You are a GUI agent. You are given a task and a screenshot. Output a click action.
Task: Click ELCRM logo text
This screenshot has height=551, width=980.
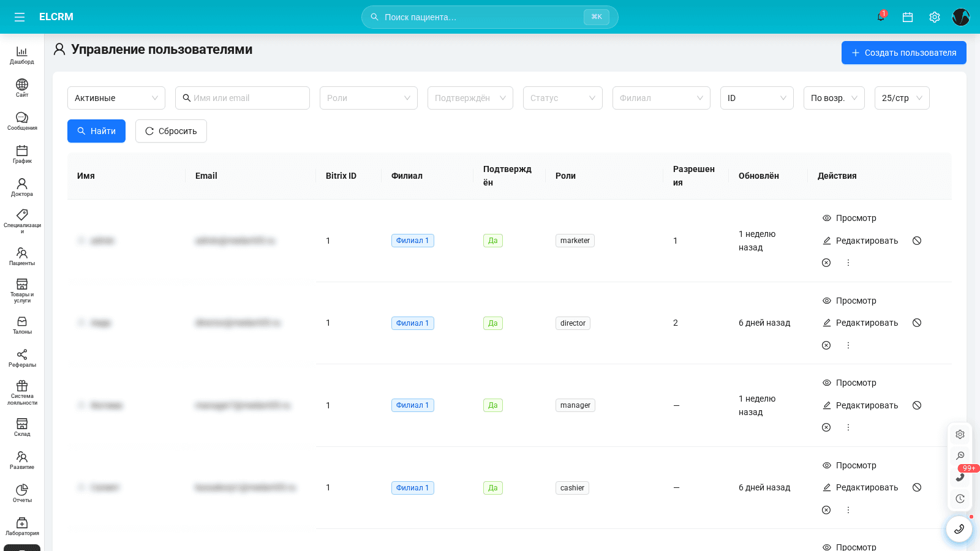[56, 17]
